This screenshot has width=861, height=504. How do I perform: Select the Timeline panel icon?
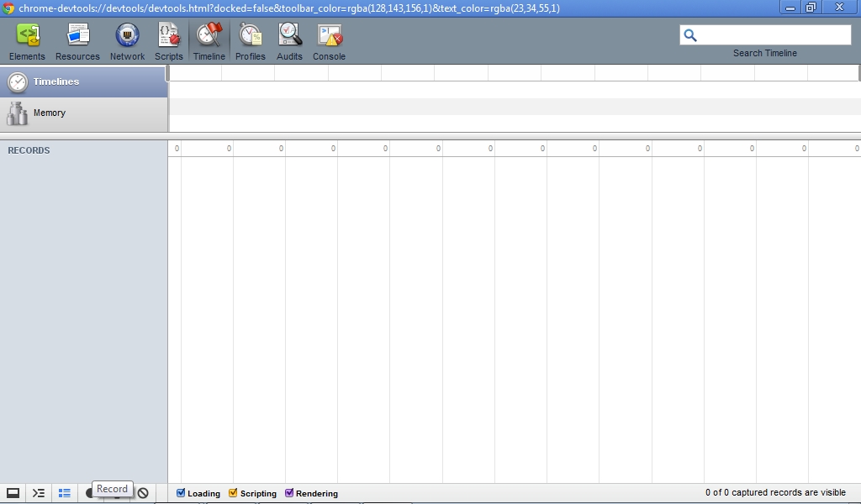(x=209, y=42)
